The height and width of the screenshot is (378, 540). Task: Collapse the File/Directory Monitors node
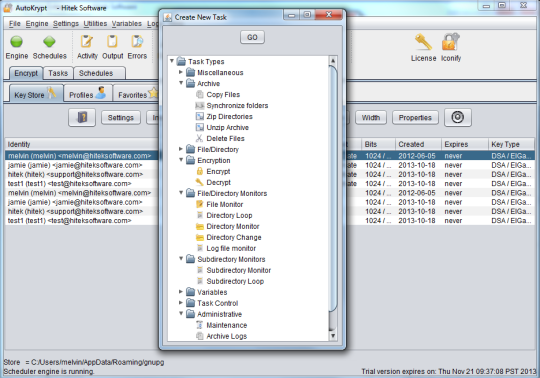pyautogui.click(x=181, y=193)
